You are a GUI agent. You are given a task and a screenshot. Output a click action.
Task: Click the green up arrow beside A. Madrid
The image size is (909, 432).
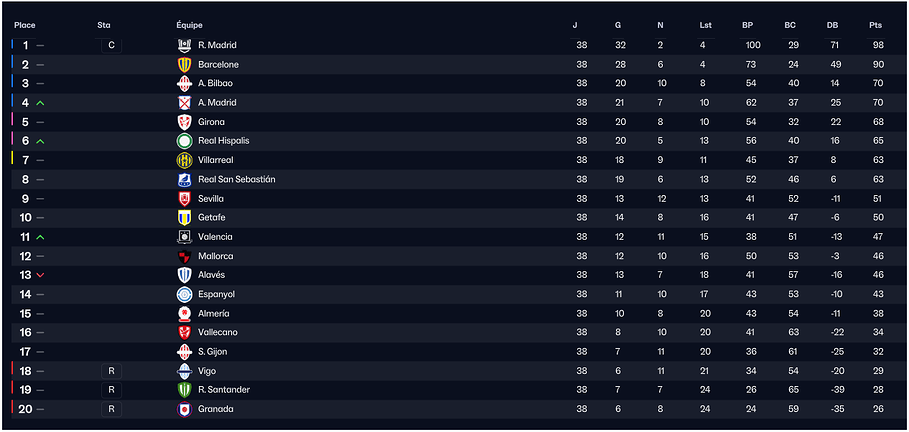point(40,103)
